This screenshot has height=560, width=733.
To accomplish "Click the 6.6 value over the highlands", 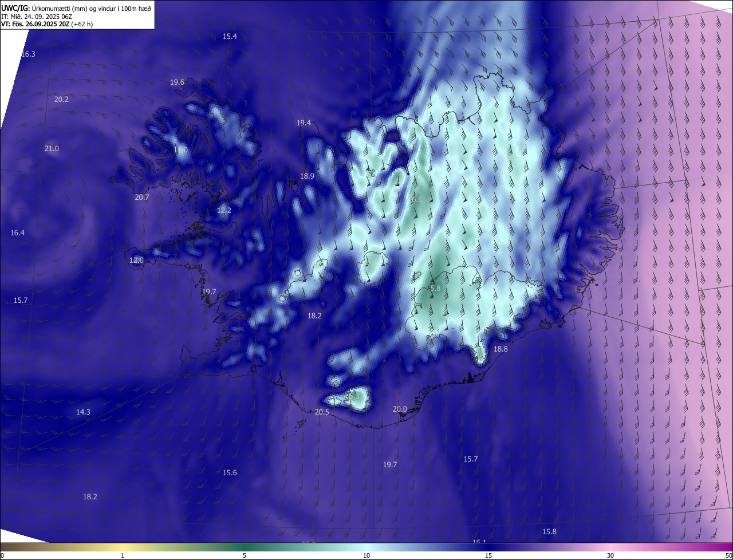I will (x=417, y=200).
